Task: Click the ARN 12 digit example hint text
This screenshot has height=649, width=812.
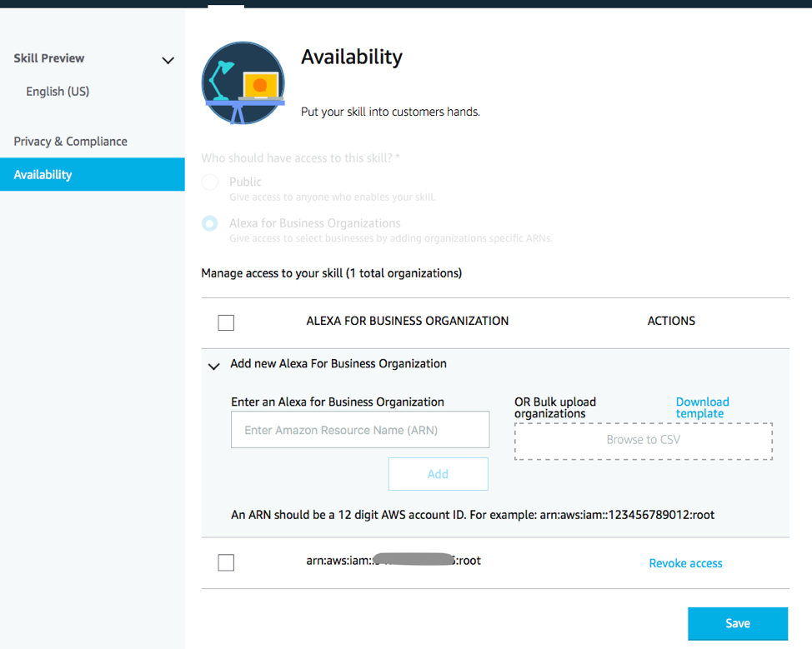Action: (x=473, y=515)
